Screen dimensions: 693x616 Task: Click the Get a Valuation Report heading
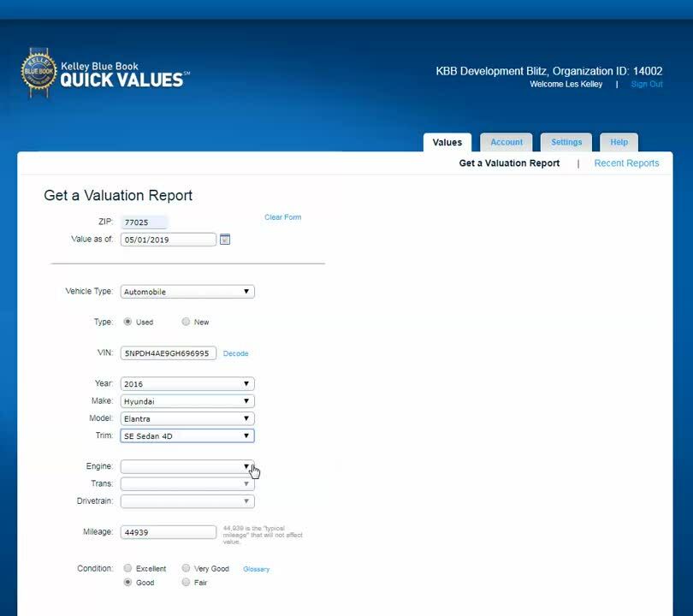pyautogui.click(x=118, y=195)
